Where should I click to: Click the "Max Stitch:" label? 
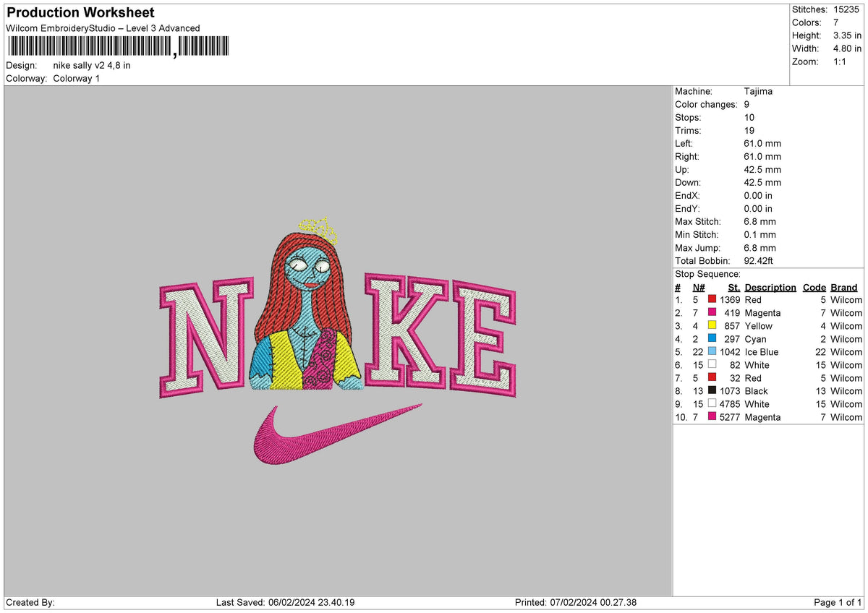click(697, 221)
